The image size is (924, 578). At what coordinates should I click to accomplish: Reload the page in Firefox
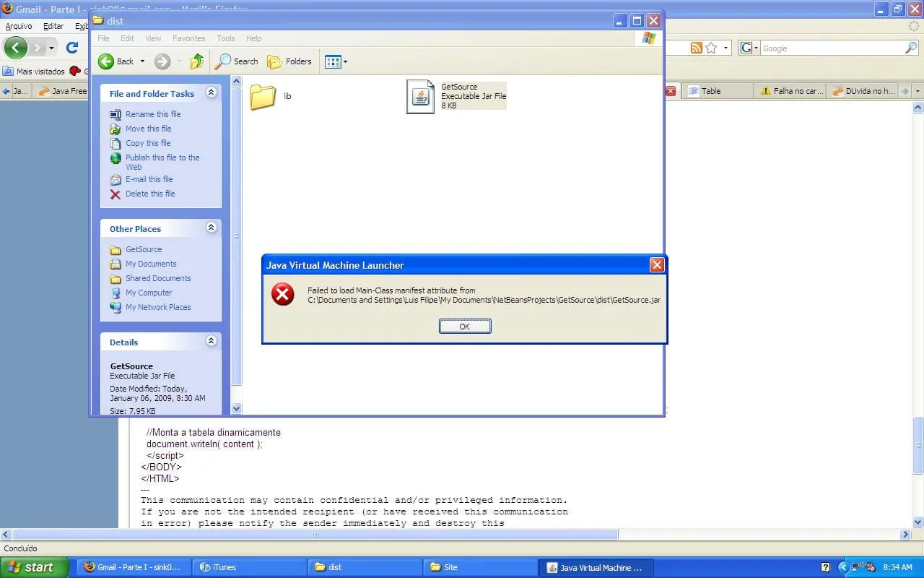pos(72,48)
